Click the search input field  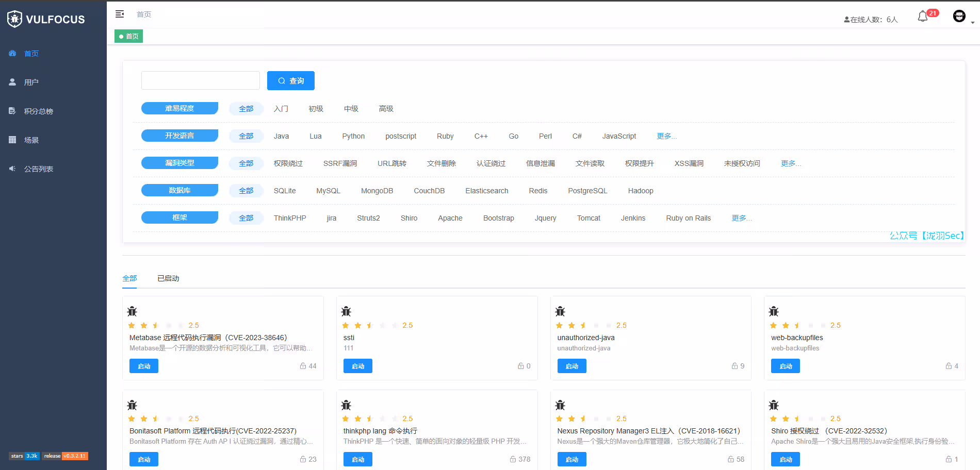click(201, 81)
